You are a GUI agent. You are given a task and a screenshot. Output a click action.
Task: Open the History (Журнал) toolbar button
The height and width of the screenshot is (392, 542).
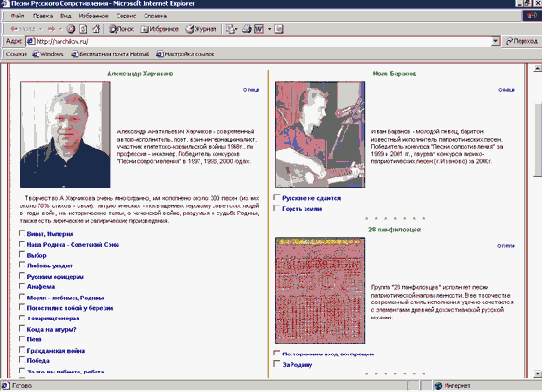(201, 29)
